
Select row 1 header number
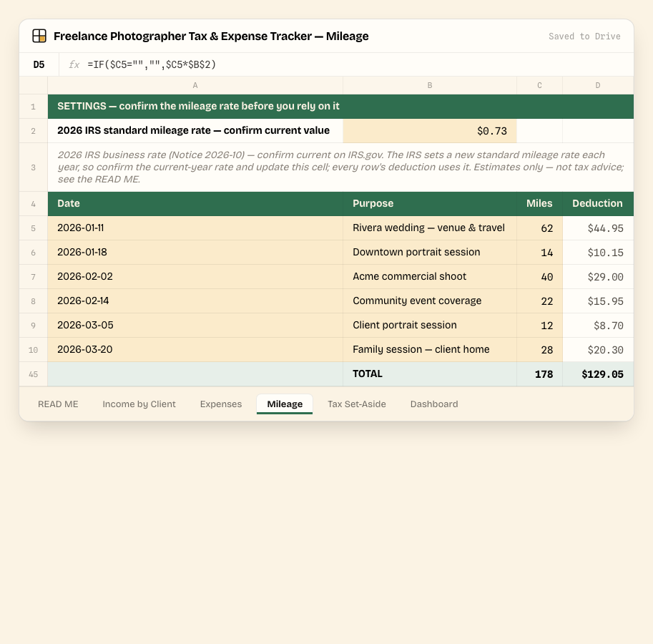click(x=34, y=107)
